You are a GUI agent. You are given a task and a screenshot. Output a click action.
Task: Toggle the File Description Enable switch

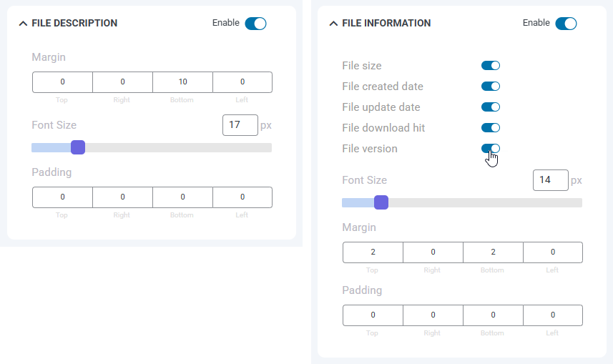click(255, 24)
